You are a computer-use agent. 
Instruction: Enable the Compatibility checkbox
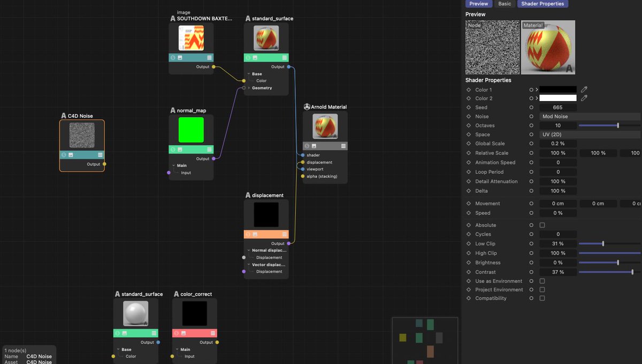[x=542, y=298]
